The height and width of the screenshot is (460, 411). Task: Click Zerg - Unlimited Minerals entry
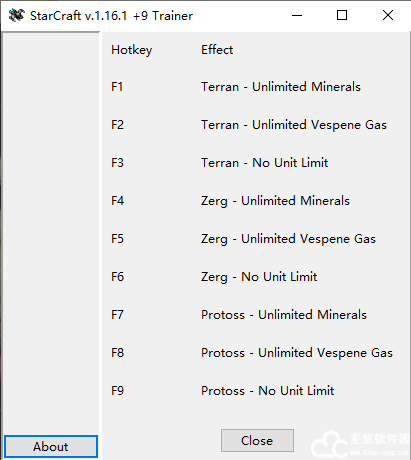coord(275,201)
